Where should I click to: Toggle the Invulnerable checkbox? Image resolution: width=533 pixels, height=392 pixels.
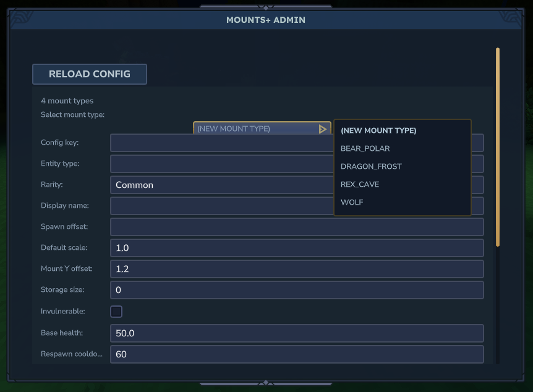click(x=116, y=311)
